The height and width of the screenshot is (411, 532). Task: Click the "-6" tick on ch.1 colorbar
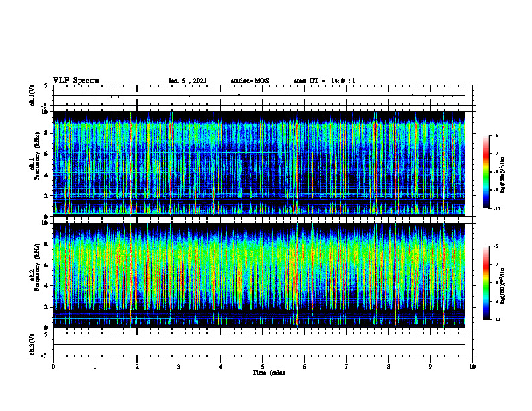point(496,135)
